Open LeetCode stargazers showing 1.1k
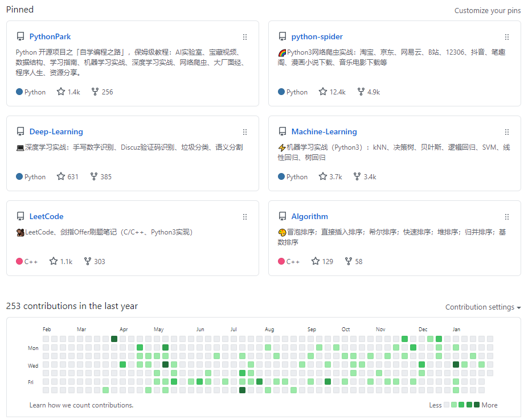Viewport: 524px width, 420px height. pos(61,261)
